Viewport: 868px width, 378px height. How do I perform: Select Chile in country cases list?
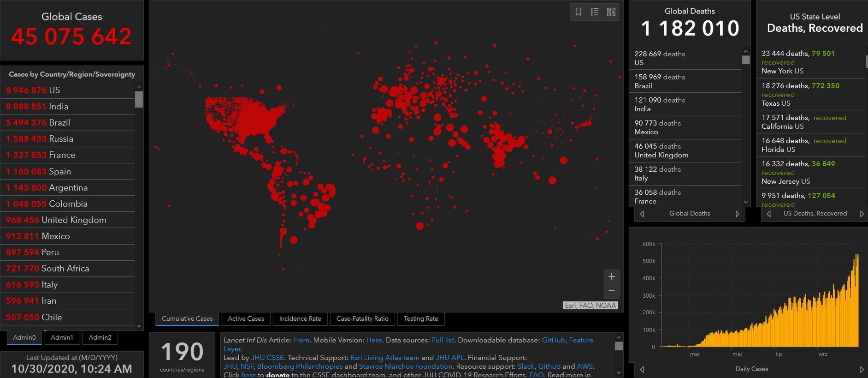(x=67, y=318)
